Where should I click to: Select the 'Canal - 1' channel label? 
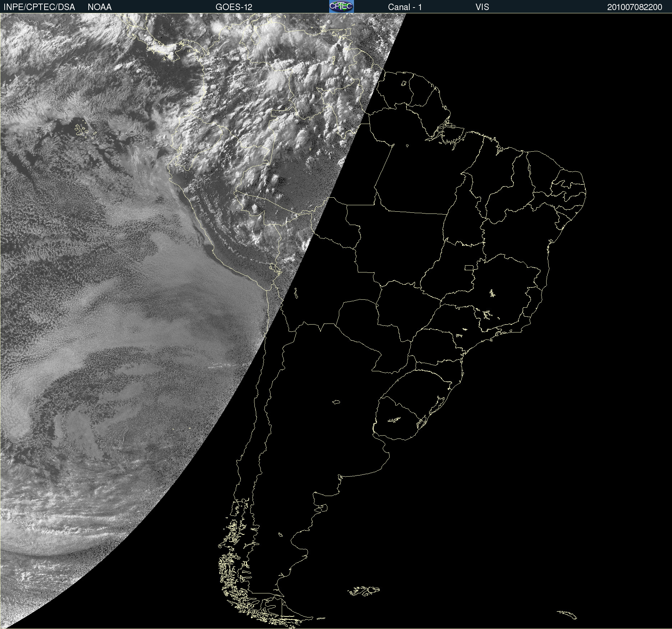click(x=405, y=7)
